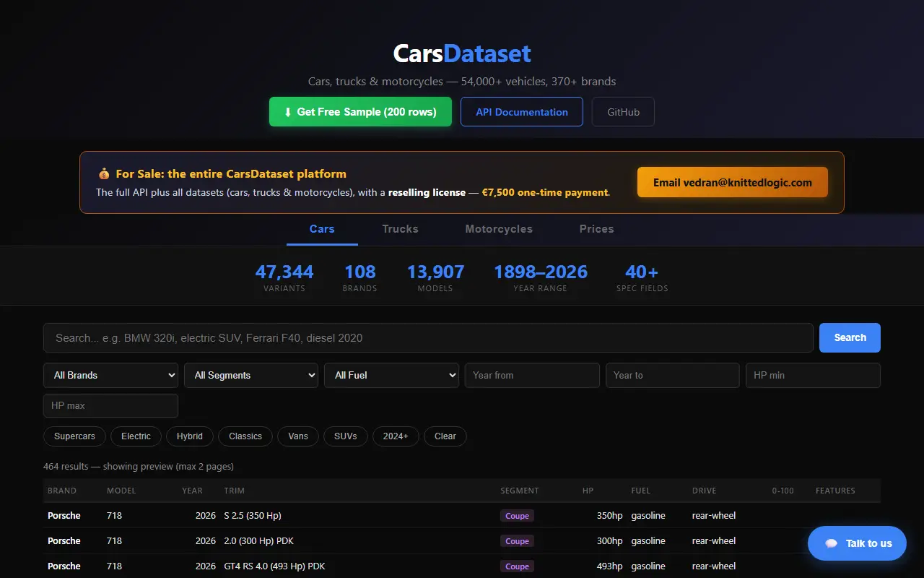Apply the Hybrid quick filter
924x578 pixels.
click(x=190, y=436)
